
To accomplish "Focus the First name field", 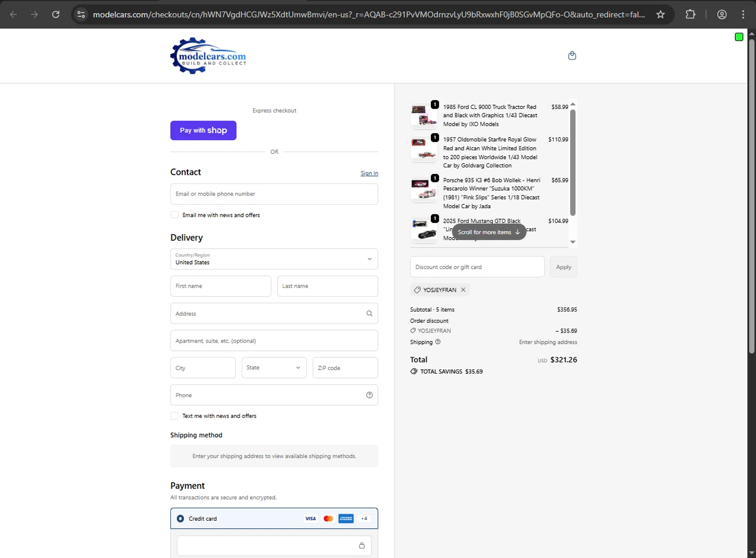I will point(221,286).
